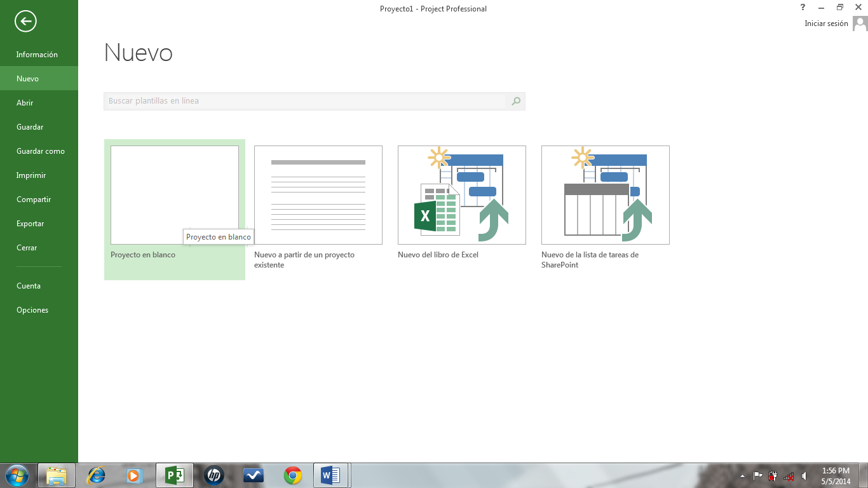Choose Guardar como in the sidebar
This screenshot has height=488, width=868.
(39, 151)
